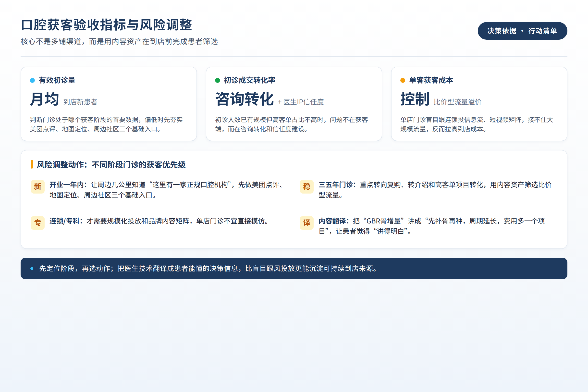The height and width of the screenshot is (392, 588).
Task: Click the large 月均 metric text
Action: click(x=45, y=99)
